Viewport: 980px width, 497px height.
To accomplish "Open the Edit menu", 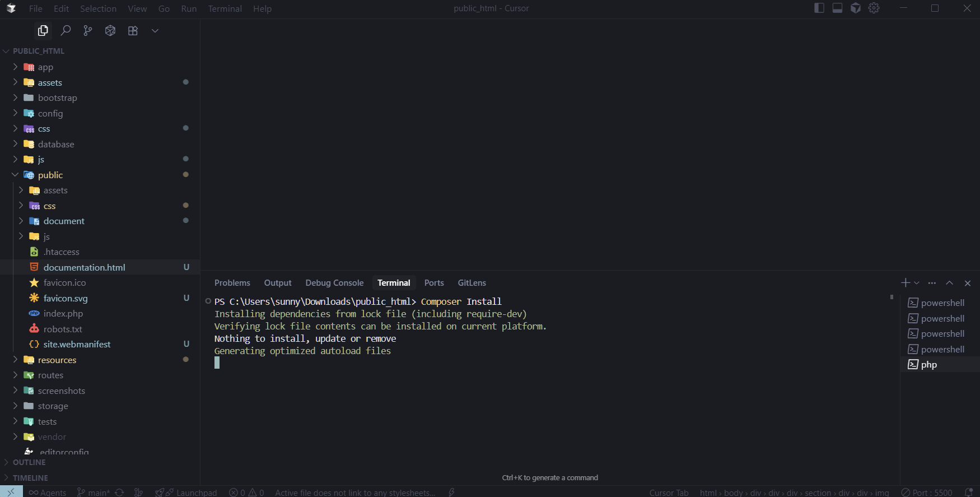I will pyautogui.click(x=62, y=8).
